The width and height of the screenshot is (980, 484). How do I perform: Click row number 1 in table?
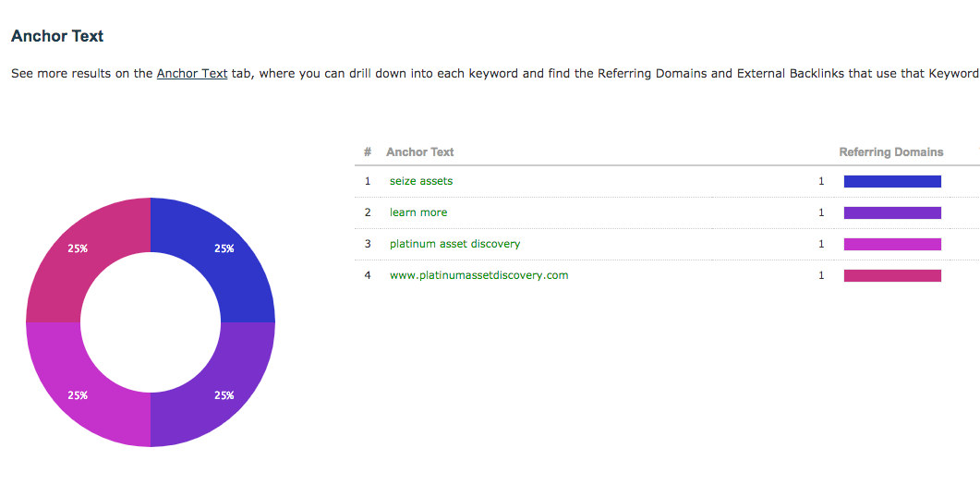[x=368, y=181]
